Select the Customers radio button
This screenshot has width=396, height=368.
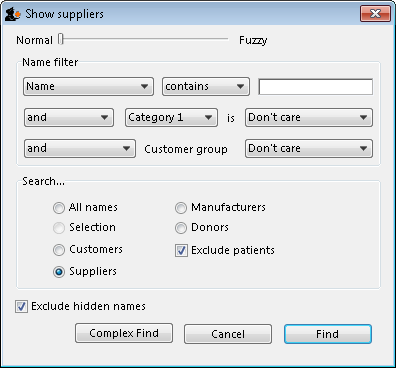tap(59, 250)
